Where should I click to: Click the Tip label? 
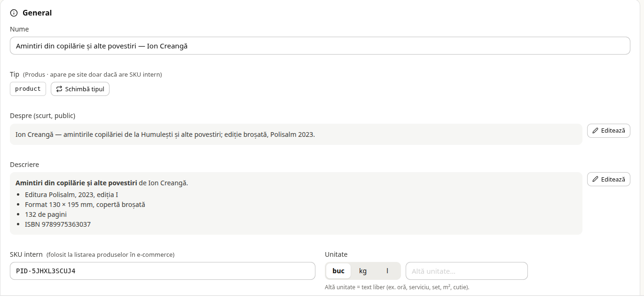click(15, 74)
